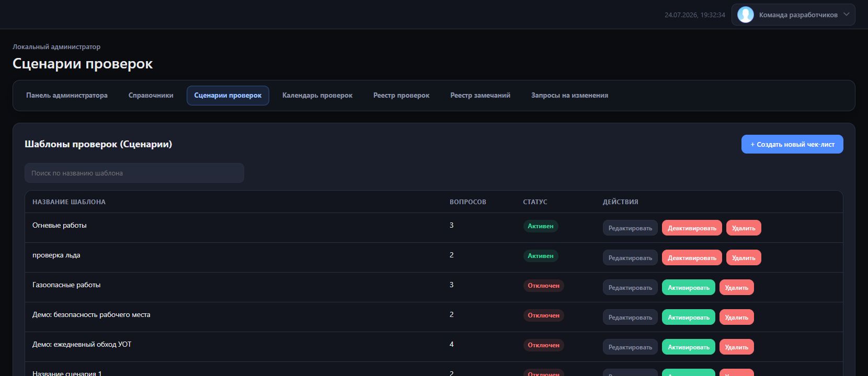Edit Демо: безопасность рабочего места template

coord(630,318)
